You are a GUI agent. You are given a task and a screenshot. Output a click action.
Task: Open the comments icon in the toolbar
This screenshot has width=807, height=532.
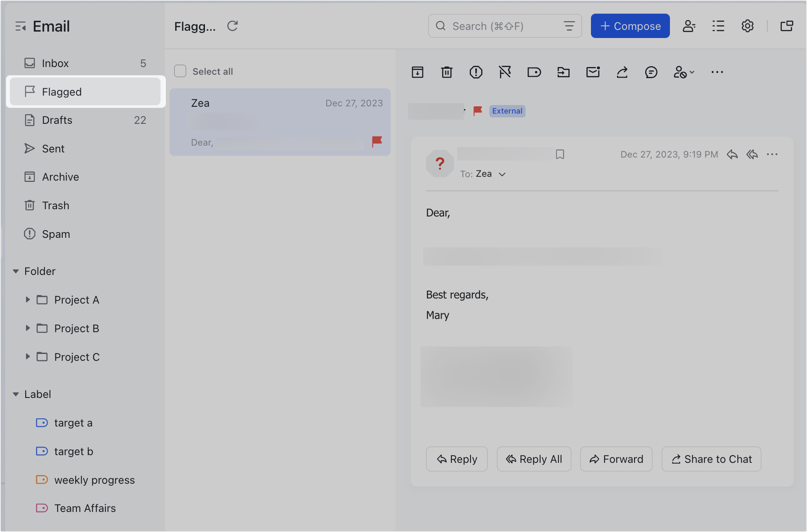click(651, 72)
